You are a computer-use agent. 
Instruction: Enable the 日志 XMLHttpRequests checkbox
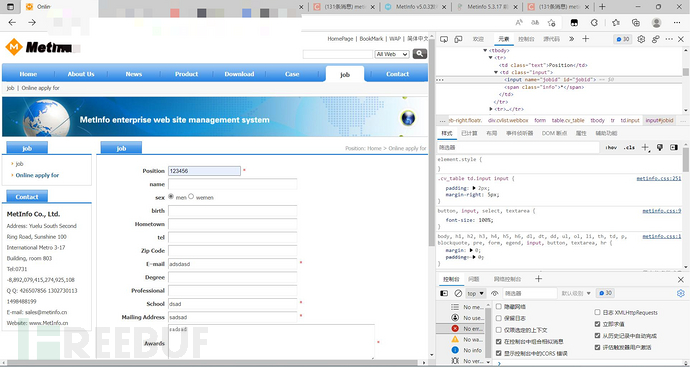coord(597,312)
